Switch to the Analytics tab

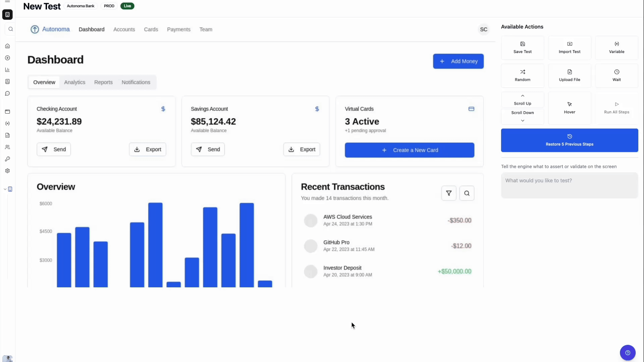74,82
